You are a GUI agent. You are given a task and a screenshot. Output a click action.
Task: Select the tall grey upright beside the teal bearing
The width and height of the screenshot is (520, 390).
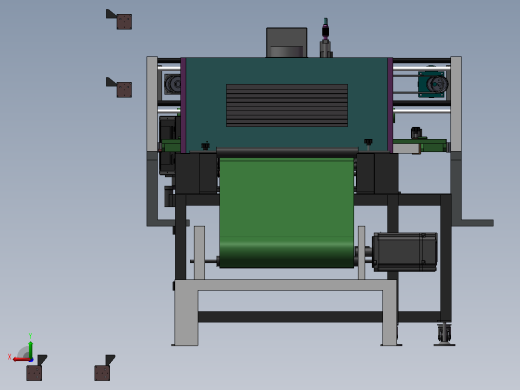456,104
